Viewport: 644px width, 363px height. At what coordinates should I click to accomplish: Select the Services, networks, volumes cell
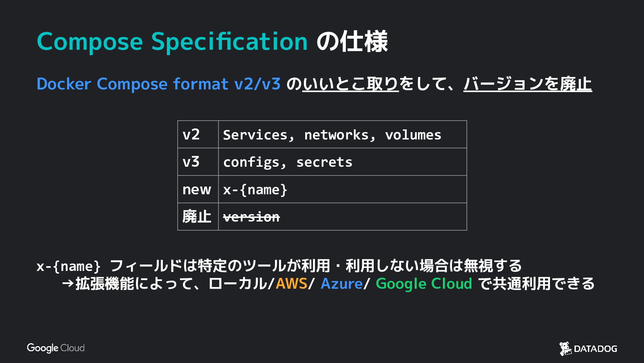342,134
